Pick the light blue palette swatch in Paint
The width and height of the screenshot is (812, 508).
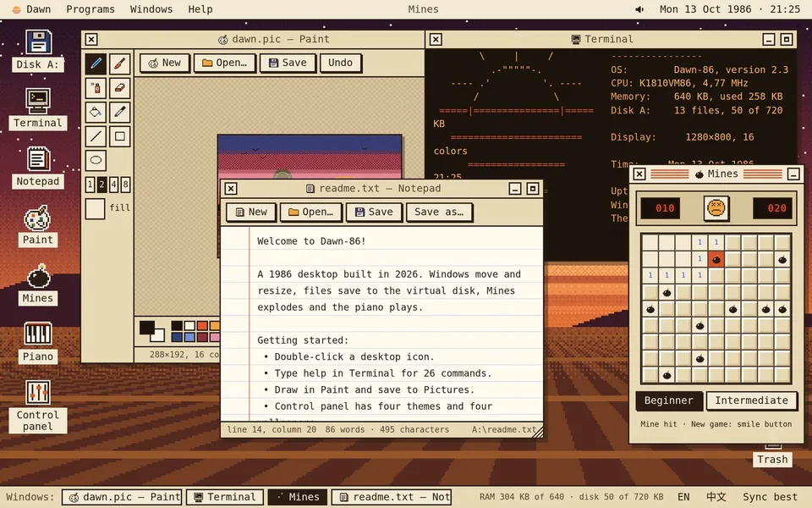[189, 337]
